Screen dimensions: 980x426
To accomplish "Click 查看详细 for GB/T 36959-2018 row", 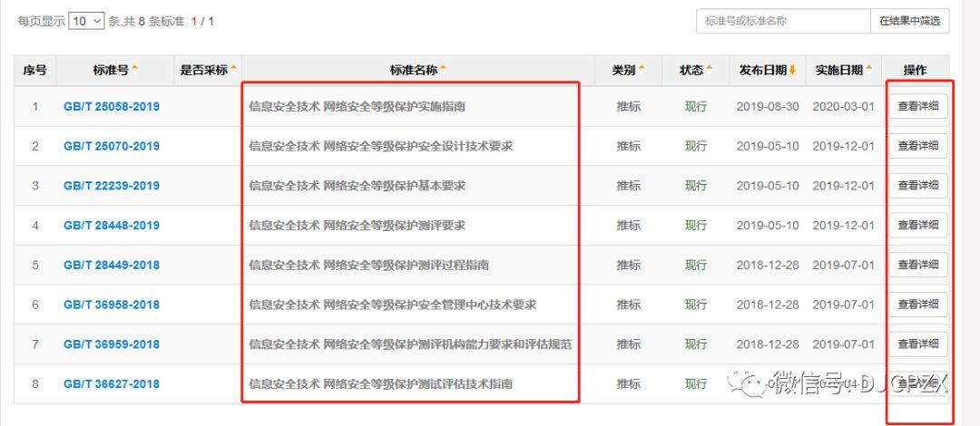I will (x=918, y=344).
